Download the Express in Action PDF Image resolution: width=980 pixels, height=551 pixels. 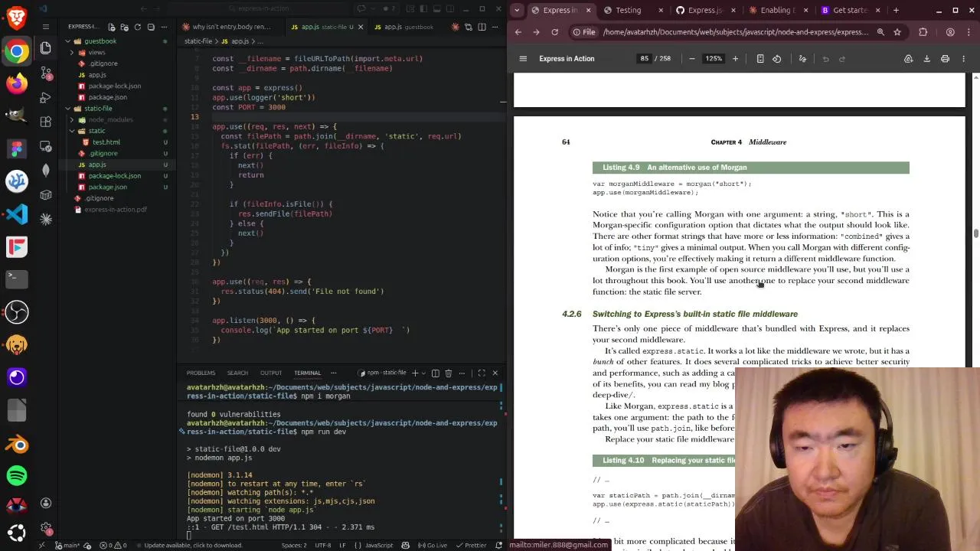[x=926, y=59]
